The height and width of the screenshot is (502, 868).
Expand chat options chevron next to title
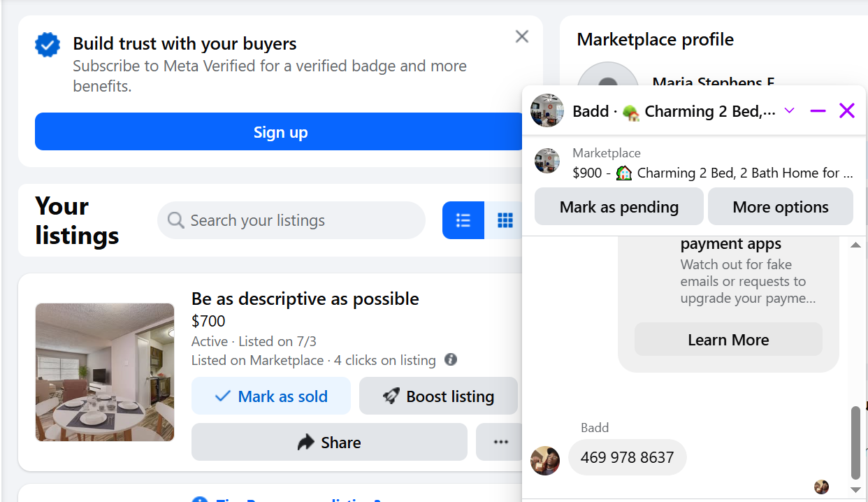(790, 110)
